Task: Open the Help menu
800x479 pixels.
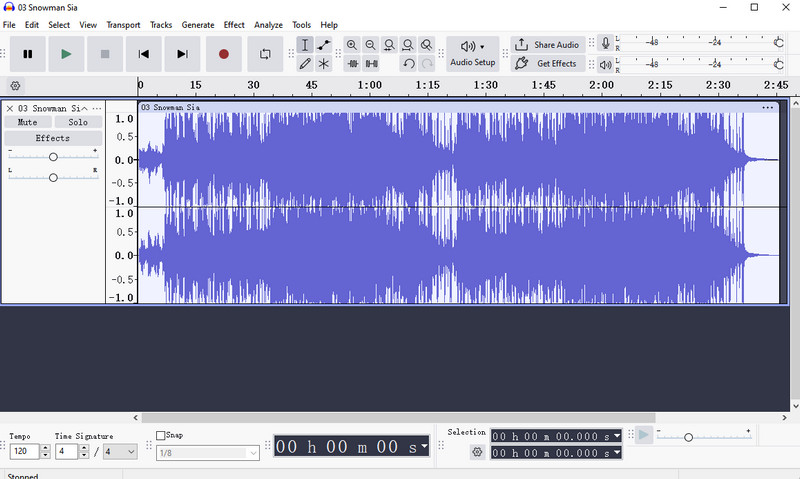Action: pyautogui.click(x=329, y=24)
